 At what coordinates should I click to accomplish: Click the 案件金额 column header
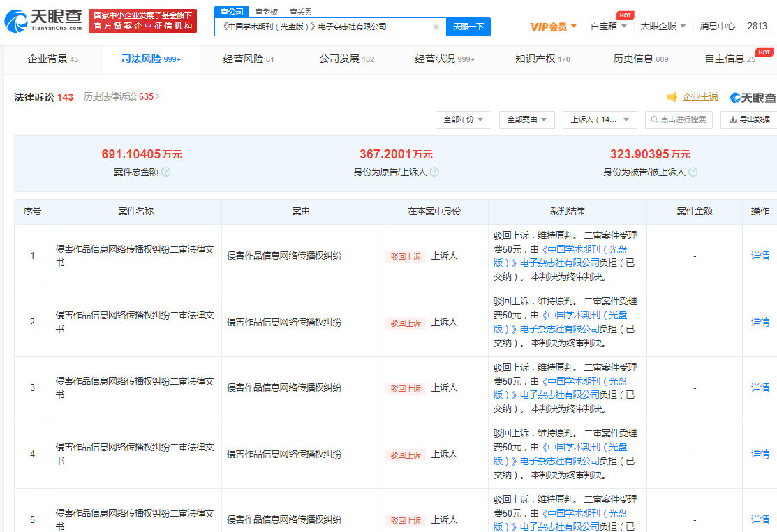point(694,211)
